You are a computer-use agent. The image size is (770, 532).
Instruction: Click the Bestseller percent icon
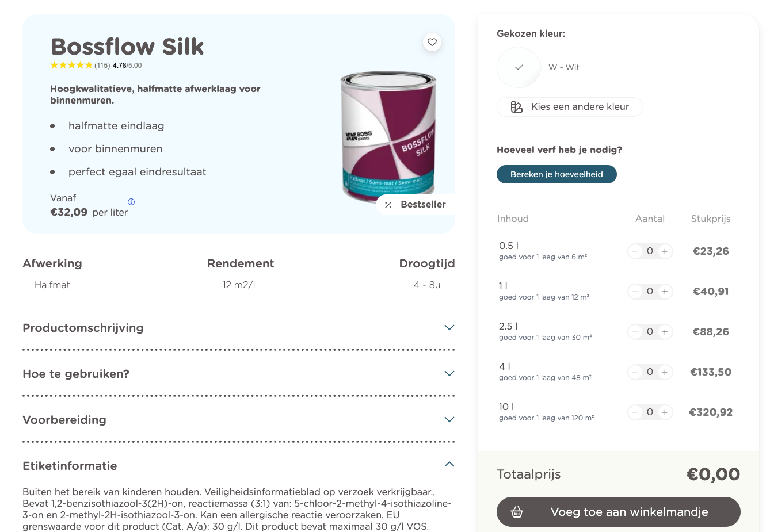[x=387, y=204]
